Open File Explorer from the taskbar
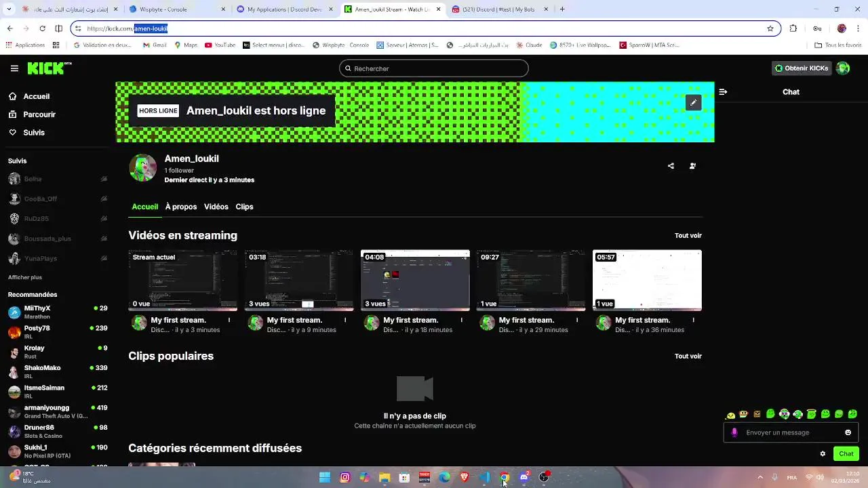The height and width of the screenshot is (488, 868). pyautogui.click(x=384, y=477)
